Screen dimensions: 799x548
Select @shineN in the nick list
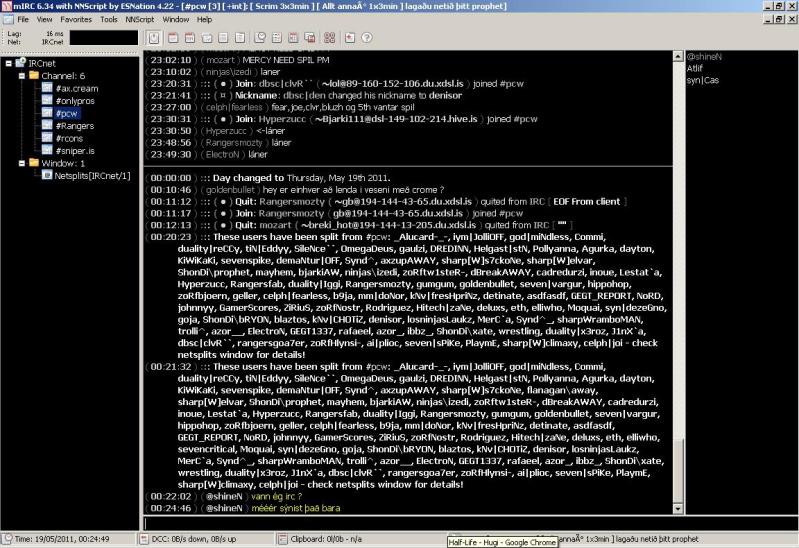pyautogui.click(x=704, y=57)
